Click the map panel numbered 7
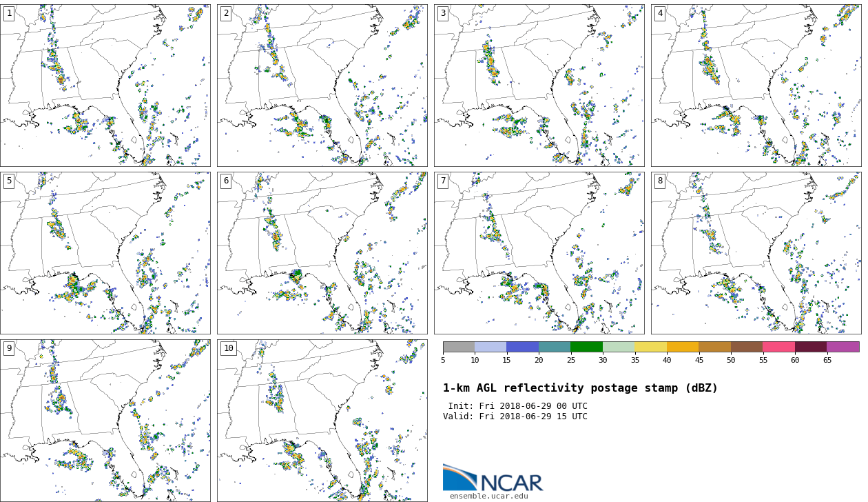 pyautogui.click(x=539, y=253)
